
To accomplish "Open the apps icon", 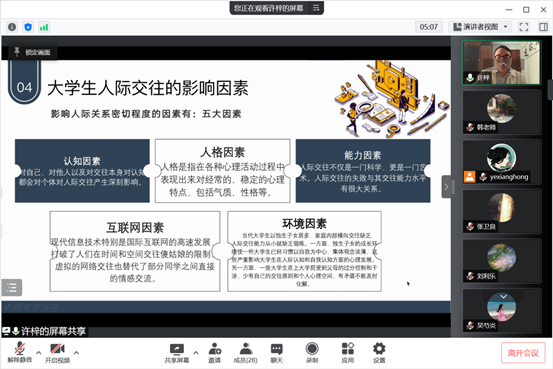I will [348, 353].
